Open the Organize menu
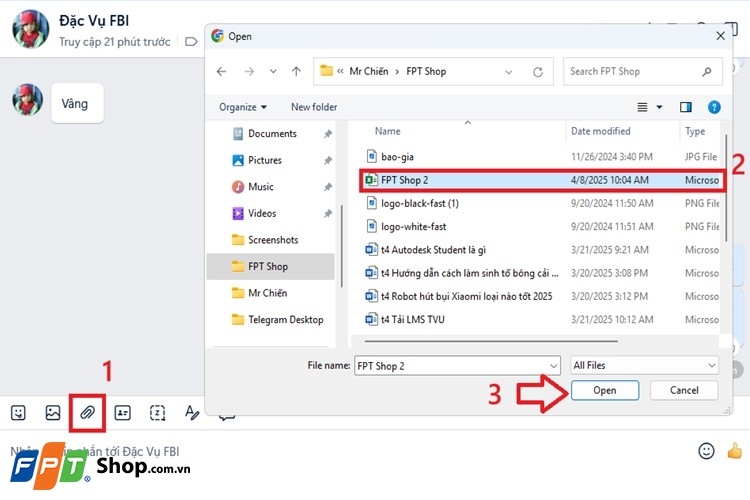750x500 pixels. click(x=243, y=107)
